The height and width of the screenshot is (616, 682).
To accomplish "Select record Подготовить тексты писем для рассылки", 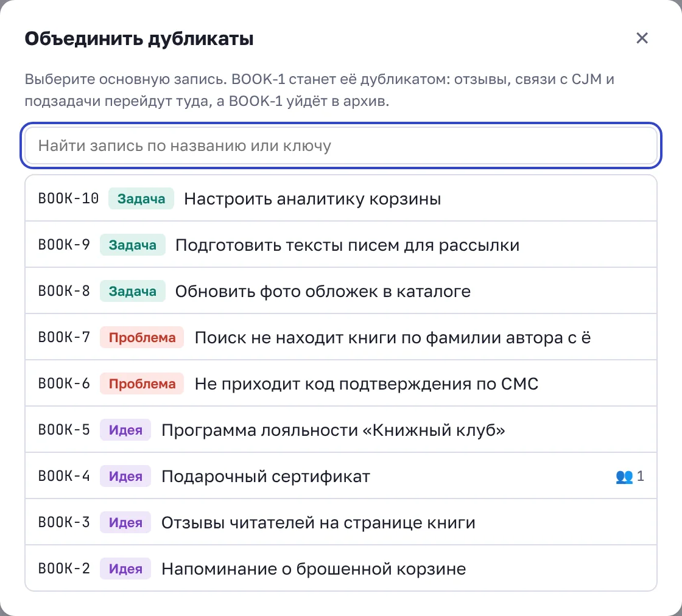I will [x=341, y=245].
